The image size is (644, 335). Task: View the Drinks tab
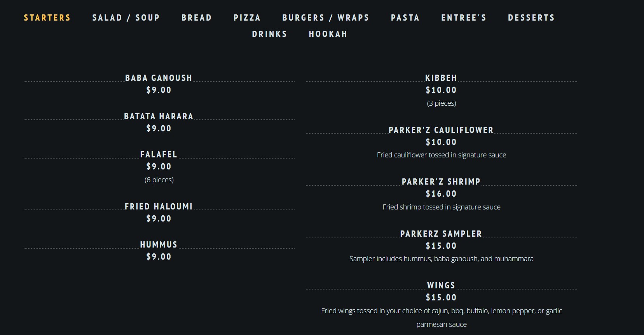pos(269,34)
